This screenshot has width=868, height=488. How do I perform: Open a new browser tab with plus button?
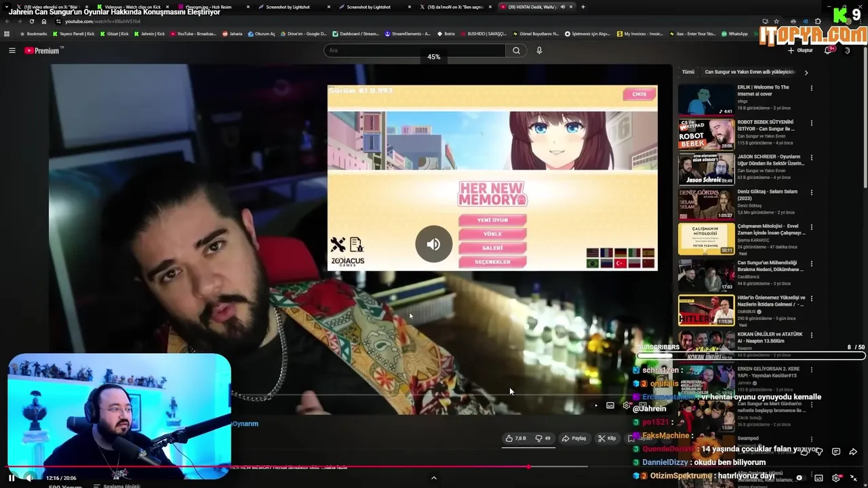[583, 7]
